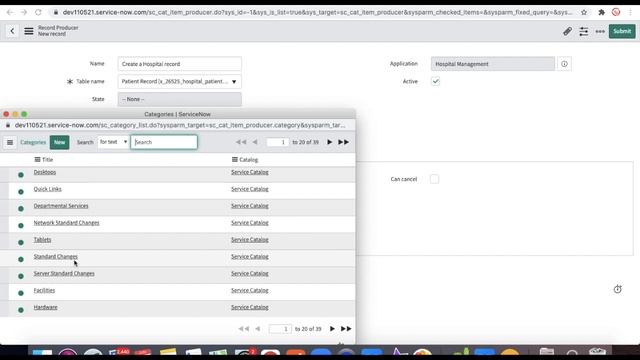The width and height of the screenshot is (640, 360).
Task: Focus the Categories search box
Action: (x=164, y=142)
